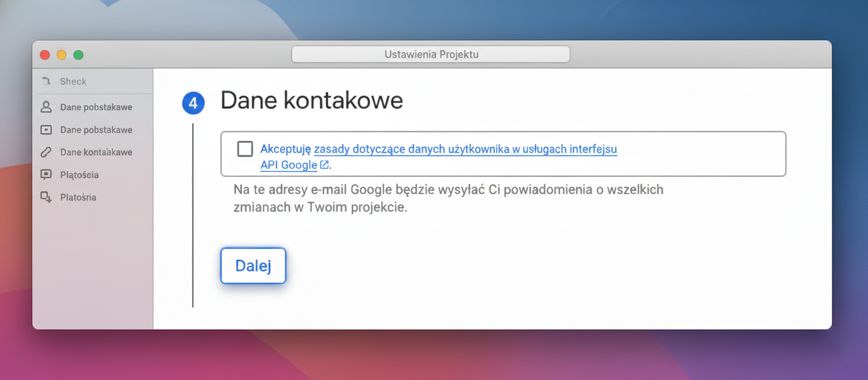Open the zasady dotyczące danych użytkownika link
The image size is (868, 380).
coord(465,149)
